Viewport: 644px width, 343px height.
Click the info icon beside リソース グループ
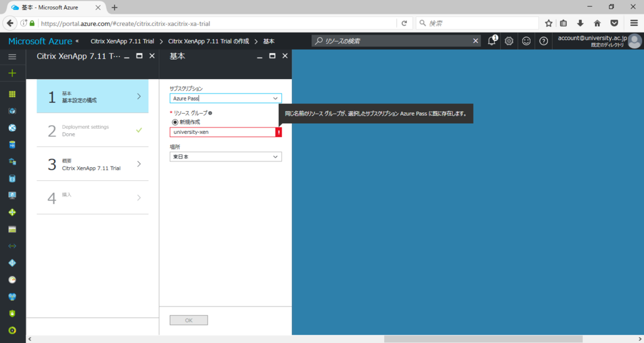pyautogui.click(x=210, y=113)
